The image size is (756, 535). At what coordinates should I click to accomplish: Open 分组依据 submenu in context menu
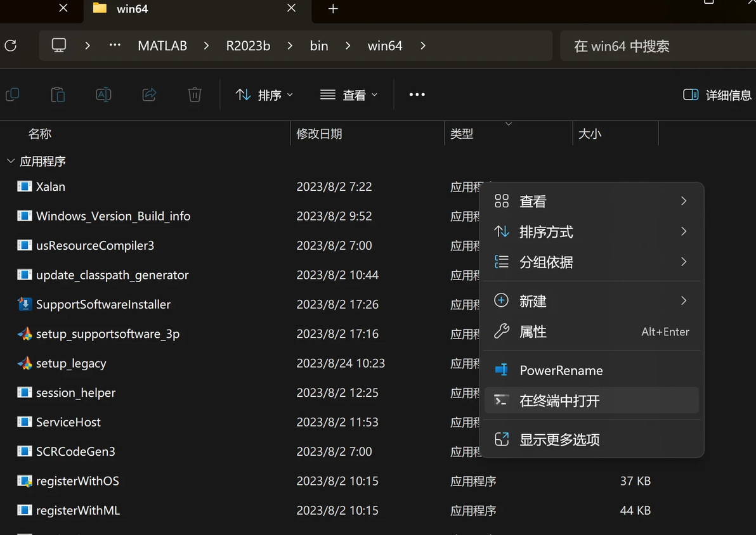point(592,262)
